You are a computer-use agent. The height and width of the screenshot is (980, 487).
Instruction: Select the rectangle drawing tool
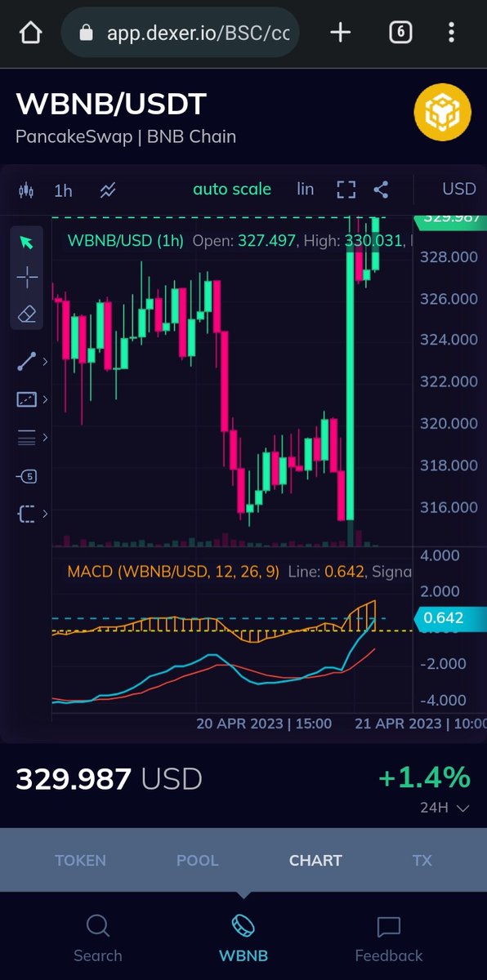click(x=27, y=399)
